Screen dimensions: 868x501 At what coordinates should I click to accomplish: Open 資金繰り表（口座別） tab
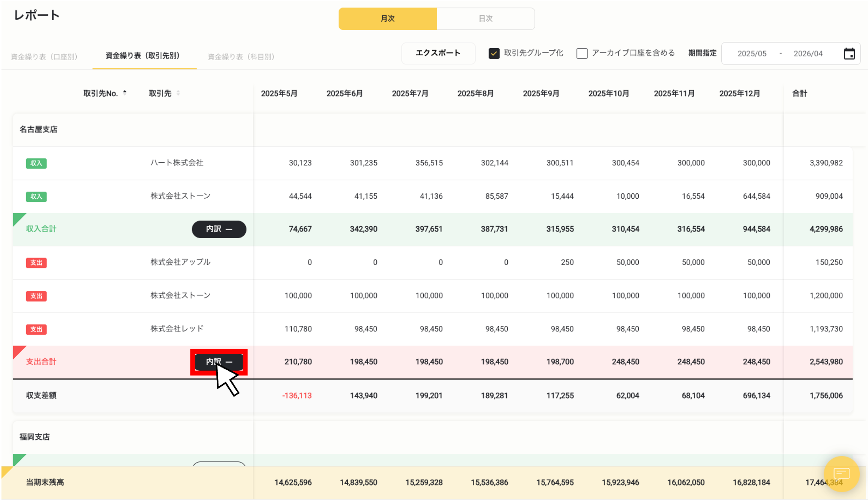coord(44,57)
